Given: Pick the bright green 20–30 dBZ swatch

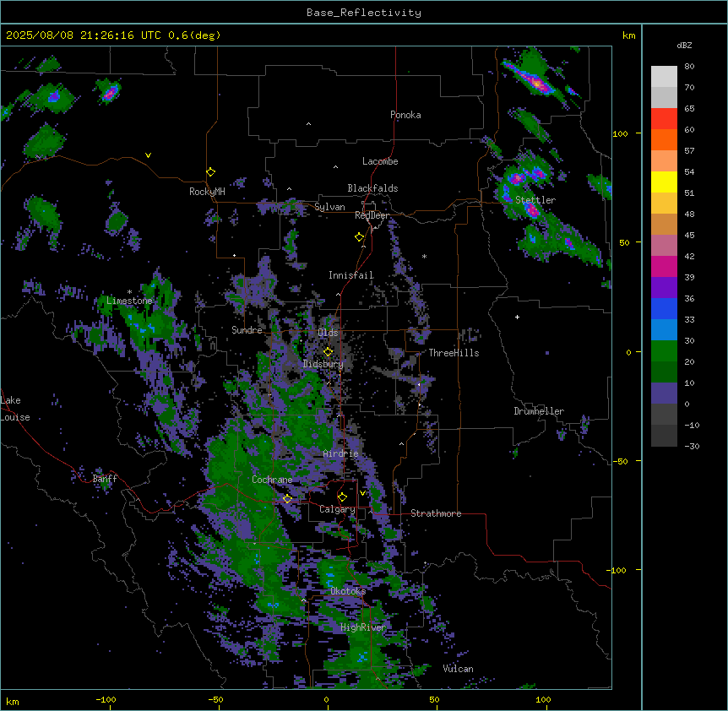Looking at the screenshot, I should click(x=664, y=351).
